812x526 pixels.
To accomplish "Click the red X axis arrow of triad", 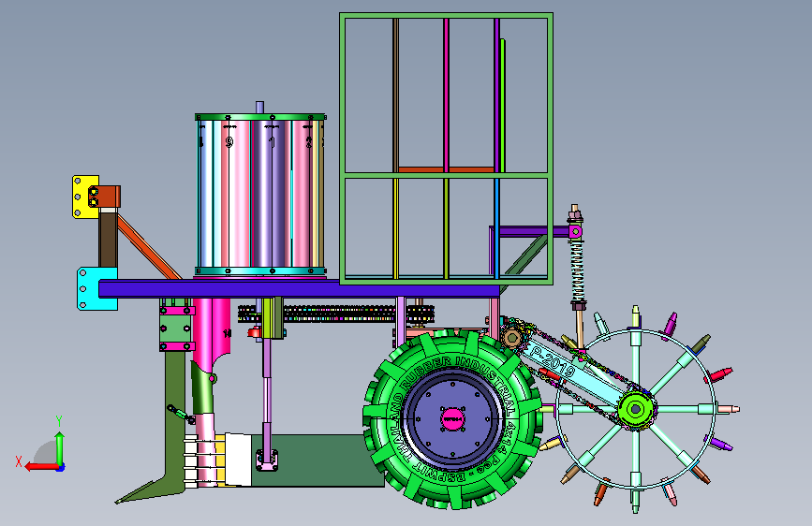I will tap(40, 467).
